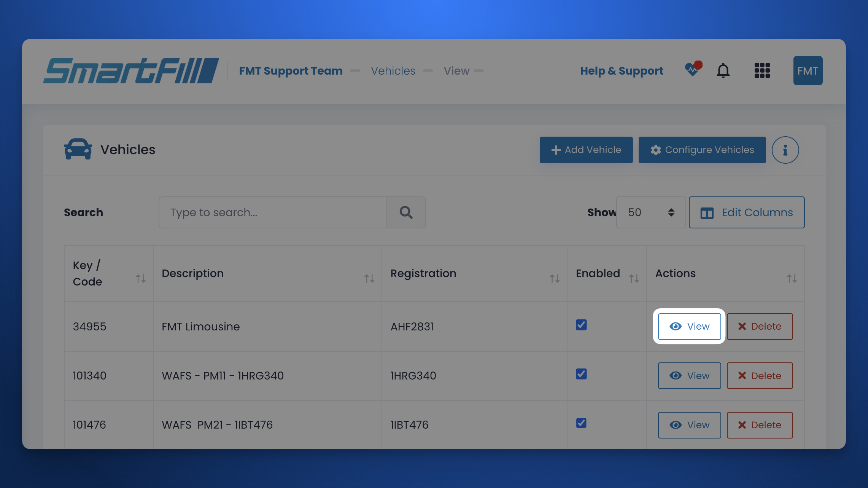Click the info circle icon
868x488 pixels.
[x=785, y=150]
